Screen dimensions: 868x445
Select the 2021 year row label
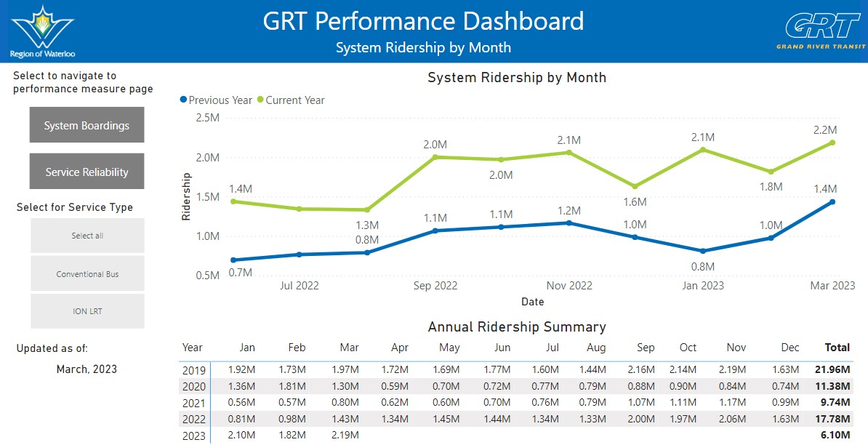[x=194, y=403]
